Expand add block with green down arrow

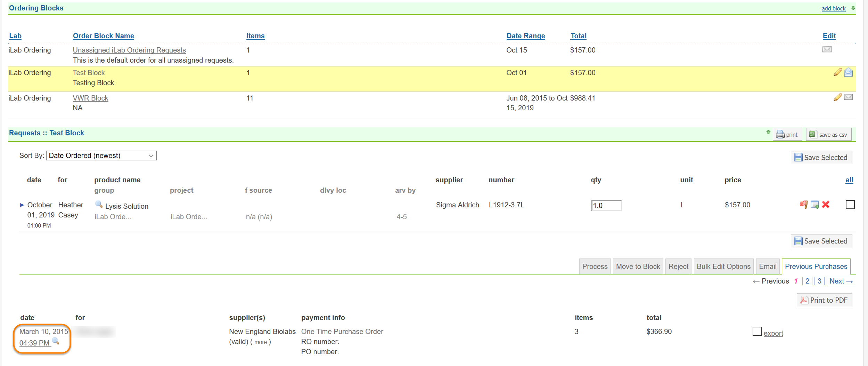point(853,8)
